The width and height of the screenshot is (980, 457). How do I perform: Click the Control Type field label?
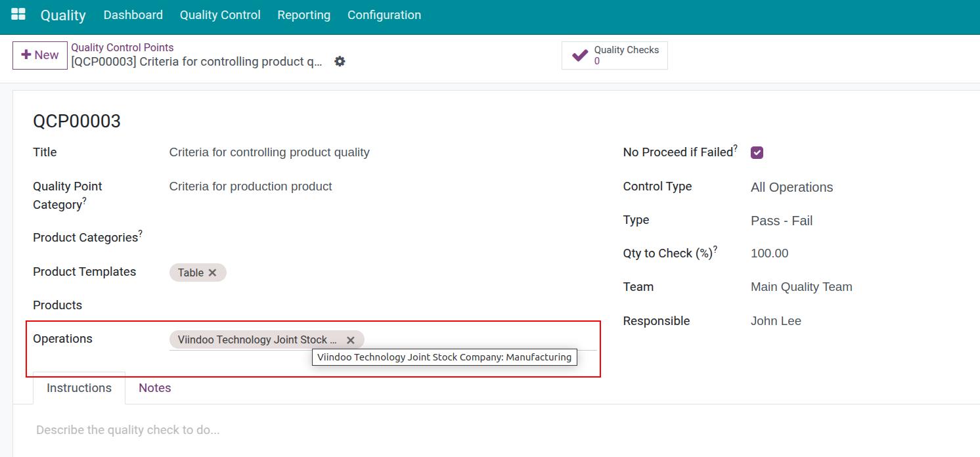[x=657, y=186]
